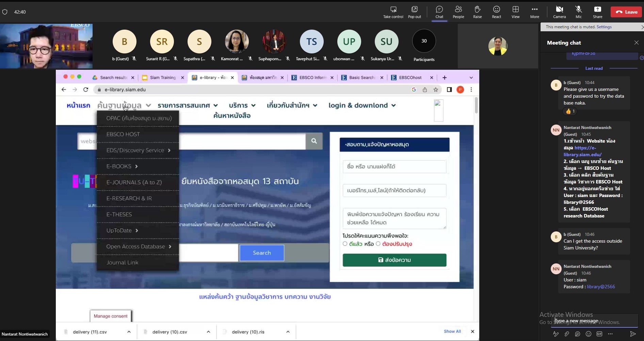This screenshot has height=341, width=644.
Task: Select the ต้องปรับปรุง radio button
Action: [378, 244]
